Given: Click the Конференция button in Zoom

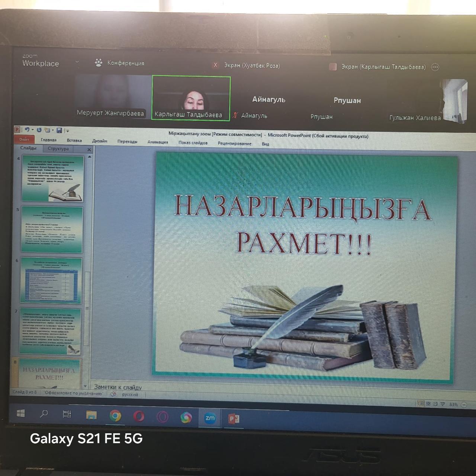Looking at the screenshot, I should coord(120,63).
